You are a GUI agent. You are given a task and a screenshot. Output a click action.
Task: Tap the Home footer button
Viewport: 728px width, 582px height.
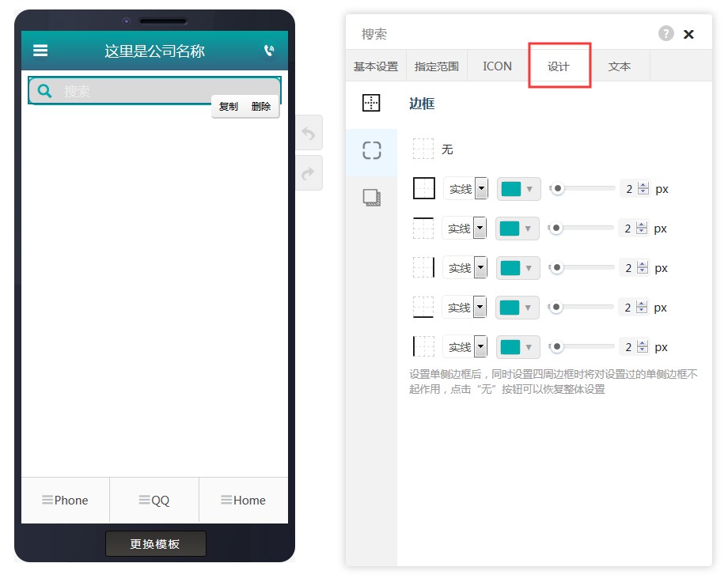[x=243, y=501]
